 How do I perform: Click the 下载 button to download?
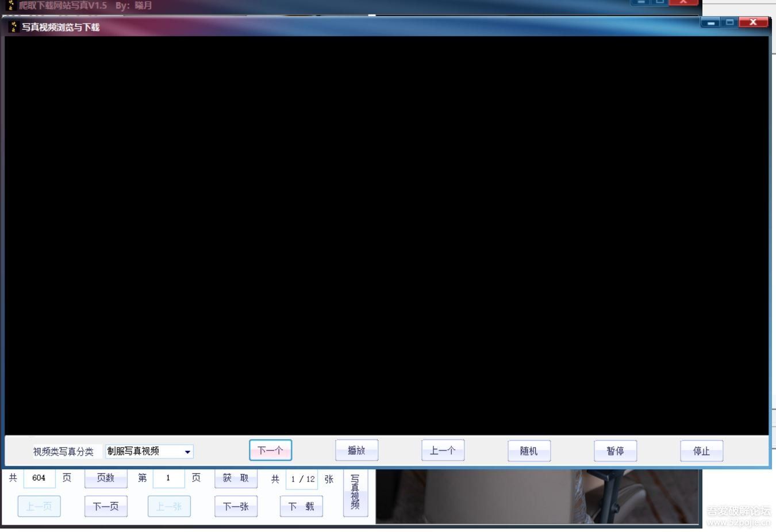click(x=301, y=506)
